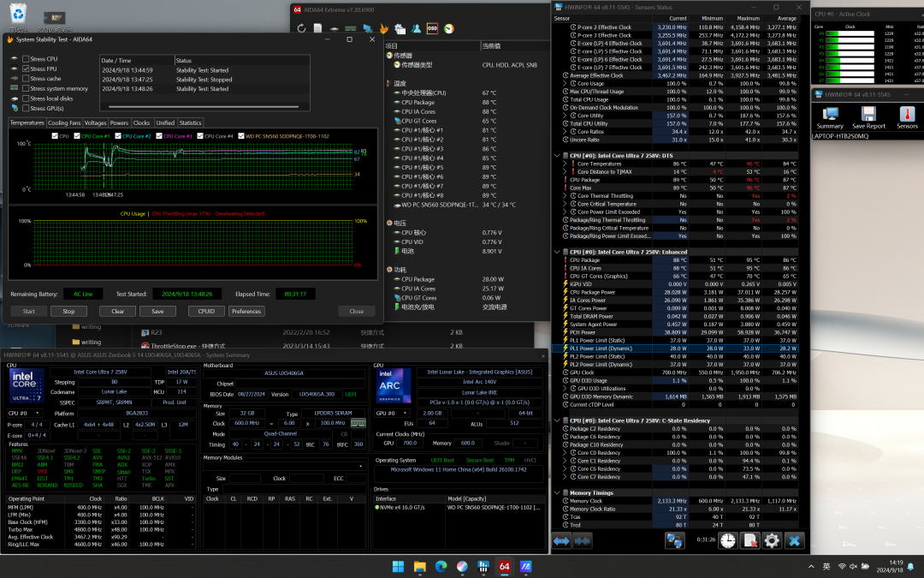Click the Windows Start button on taskbar
Screen dimensions: 924x578
click(x=398, y=566)
